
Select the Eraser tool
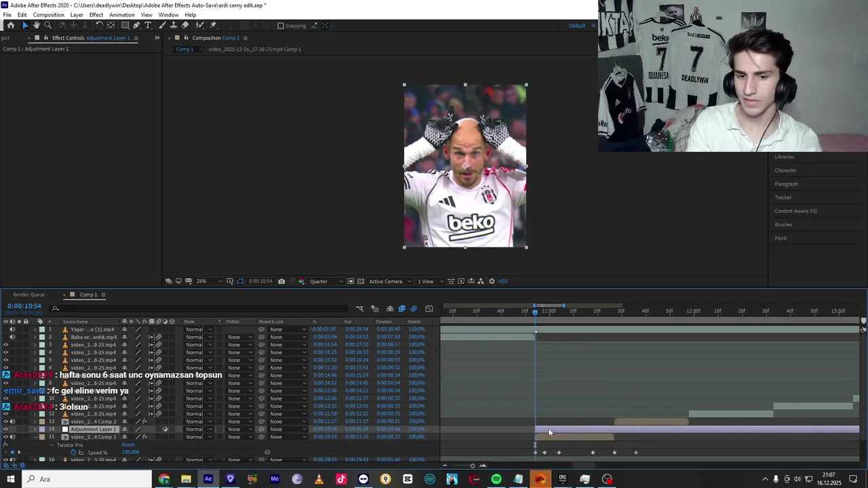(x=185, y=25)
